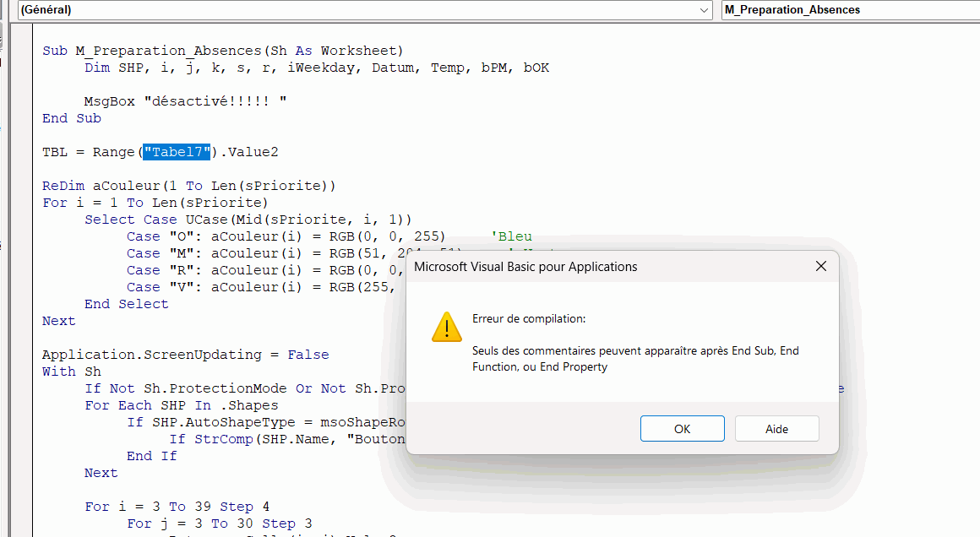Click the 'Bleu comment text
This screenshot has width=980, height=537.
point(511,236)
